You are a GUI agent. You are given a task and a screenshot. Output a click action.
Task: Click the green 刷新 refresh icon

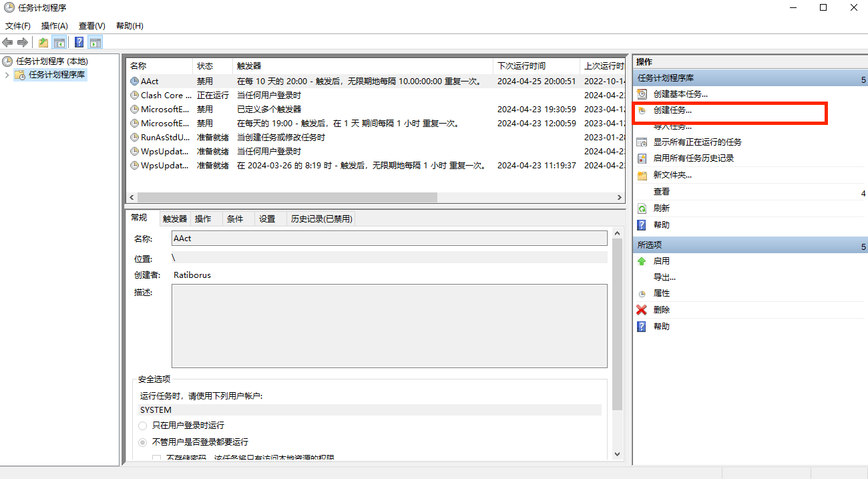[x=642, y=208]
